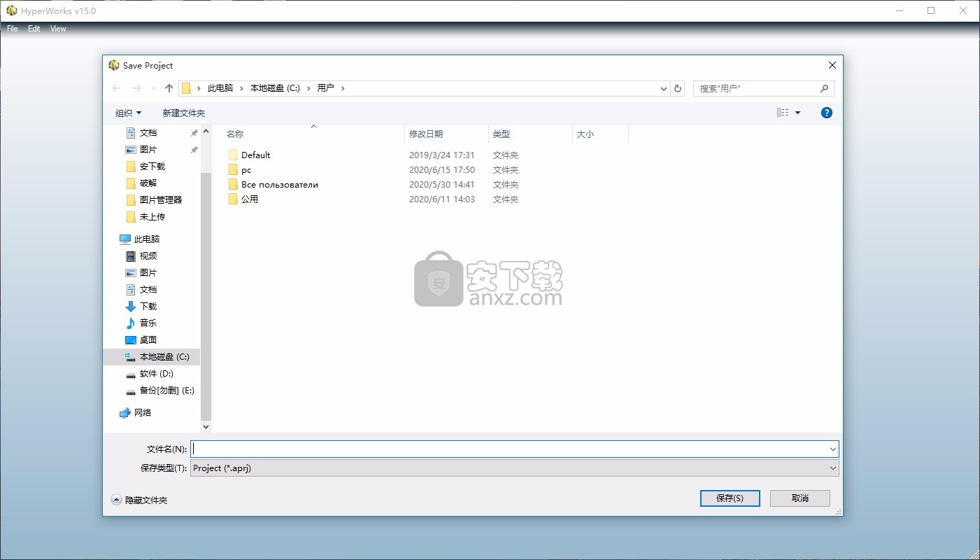Screen dimensions: 980x560
Task: Click the 保存(S) button
Action: [730, 498]
